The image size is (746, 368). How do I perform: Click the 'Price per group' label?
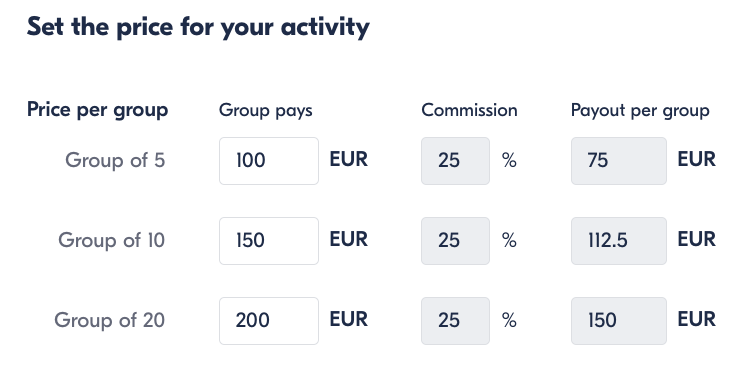[98, 110]
